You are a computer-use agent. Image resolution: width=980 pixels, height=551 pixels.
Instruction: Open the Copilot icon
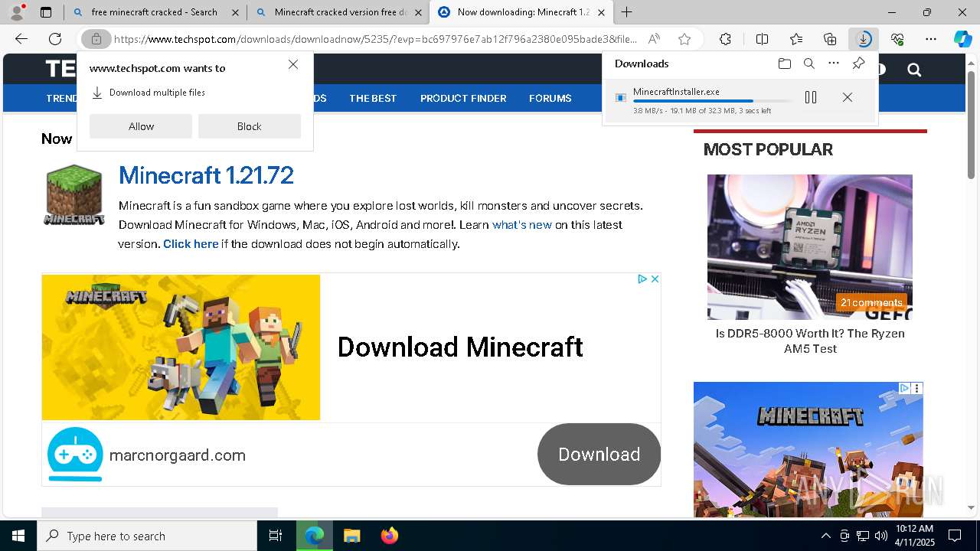click(x=963, y=39)
